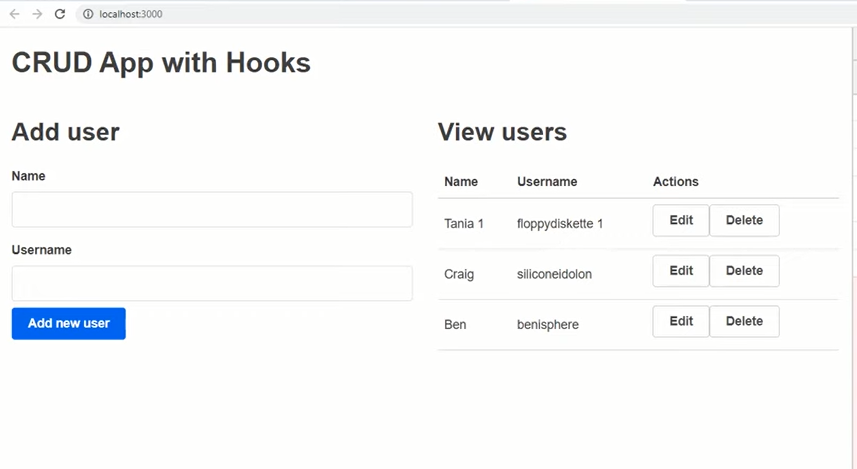Click the Username column header
Screen dimensions: 857x469
pyautogui.click(x=547, y=182)
